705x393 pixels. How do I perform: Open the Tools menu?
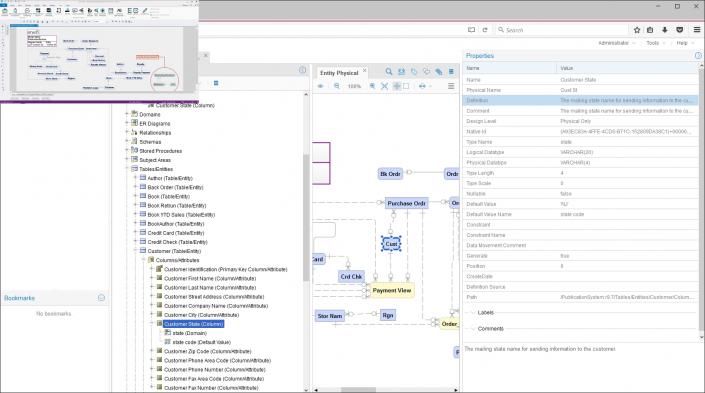(x=656, y=43)
